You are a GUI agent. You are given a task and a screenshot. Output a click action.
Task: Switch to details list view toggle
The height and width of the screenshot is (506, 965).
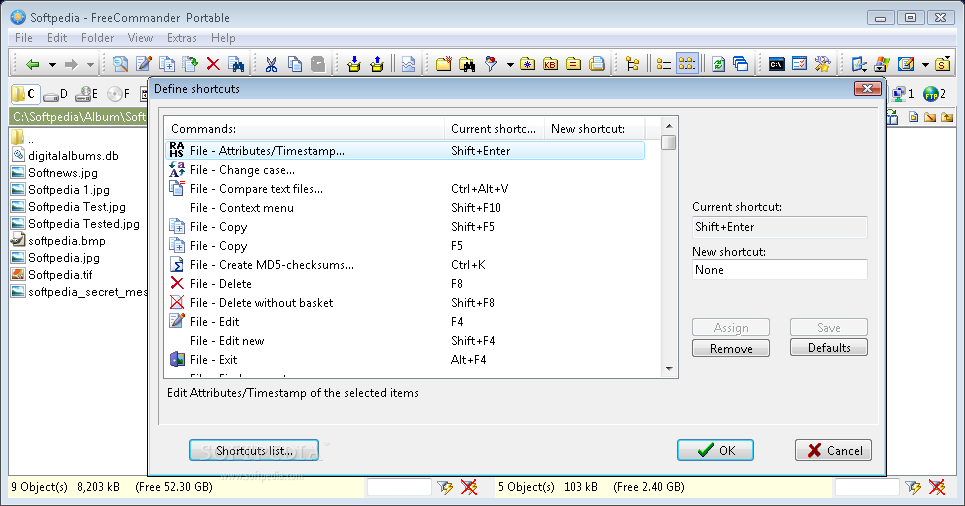pyautogui.click(x=663, y=64)
